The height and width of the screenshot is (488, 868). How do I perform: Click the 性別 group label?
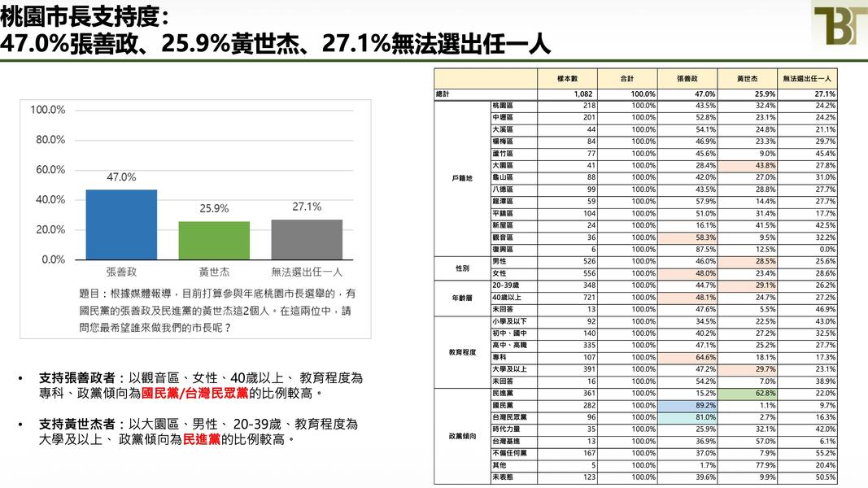pos(462,268)
